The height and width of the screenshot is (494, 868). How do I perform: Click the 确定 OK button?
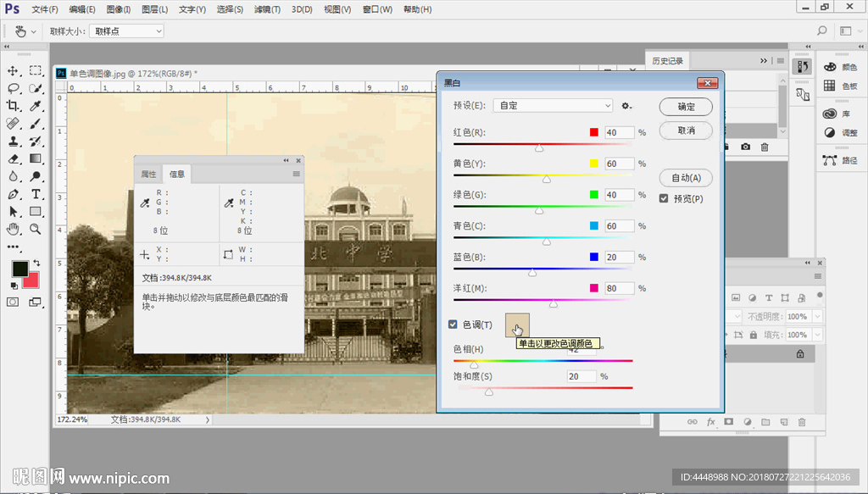pyautogui.click(x=686, y=107)
